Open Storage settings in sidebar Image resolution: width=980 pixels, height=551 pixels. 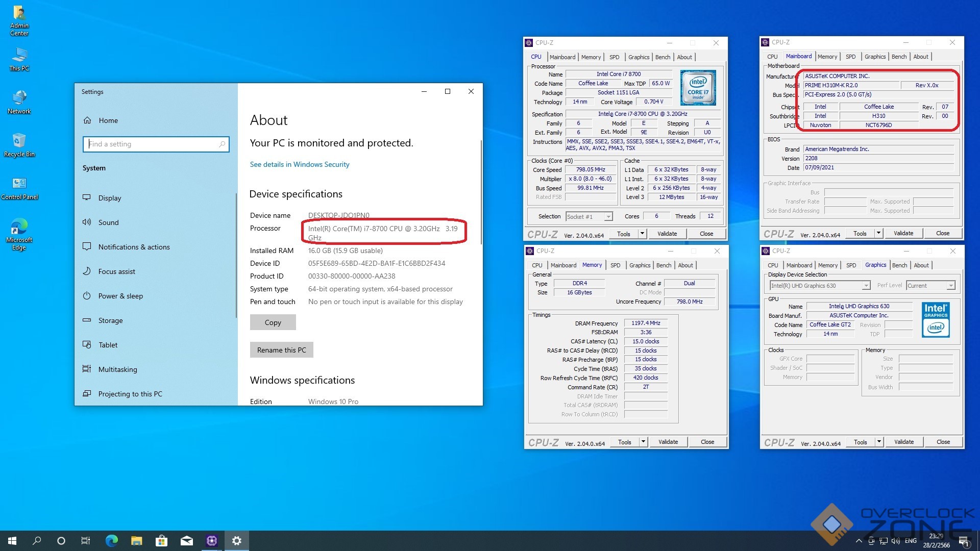coord(110,320)
